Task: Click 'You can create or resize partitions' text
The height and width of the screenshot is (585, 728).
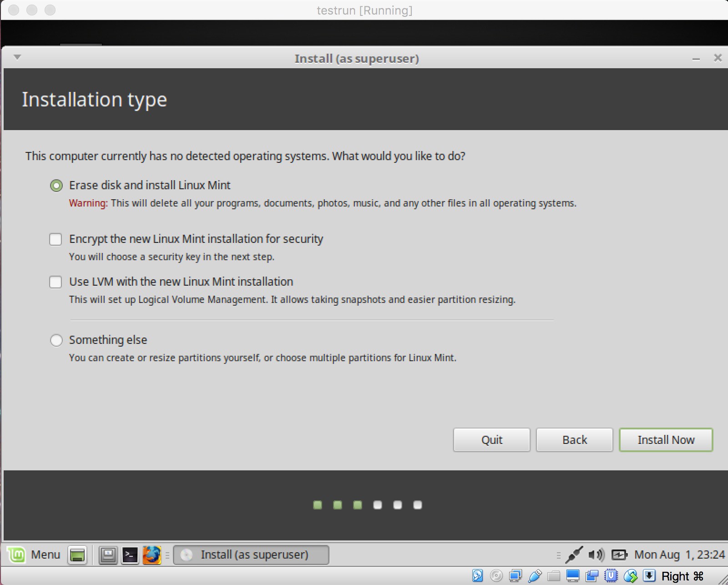Action: click(263, 358)
